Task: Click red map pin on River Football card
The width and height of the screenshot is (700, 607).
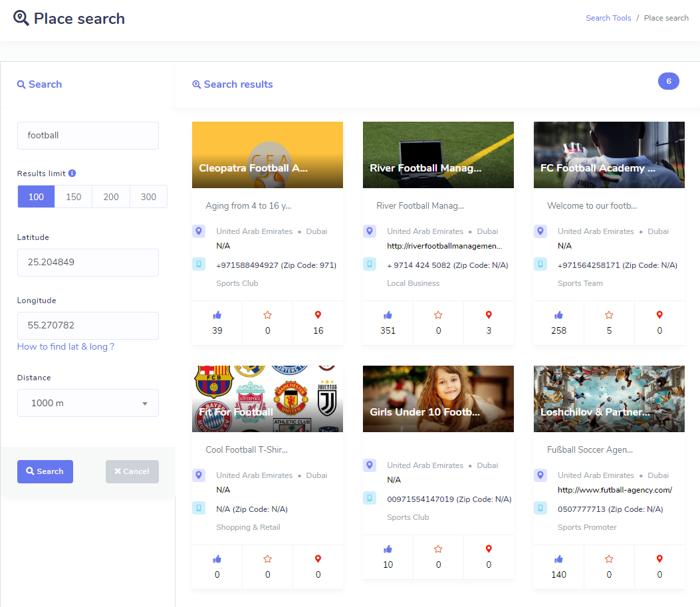Action: point(489,315)
